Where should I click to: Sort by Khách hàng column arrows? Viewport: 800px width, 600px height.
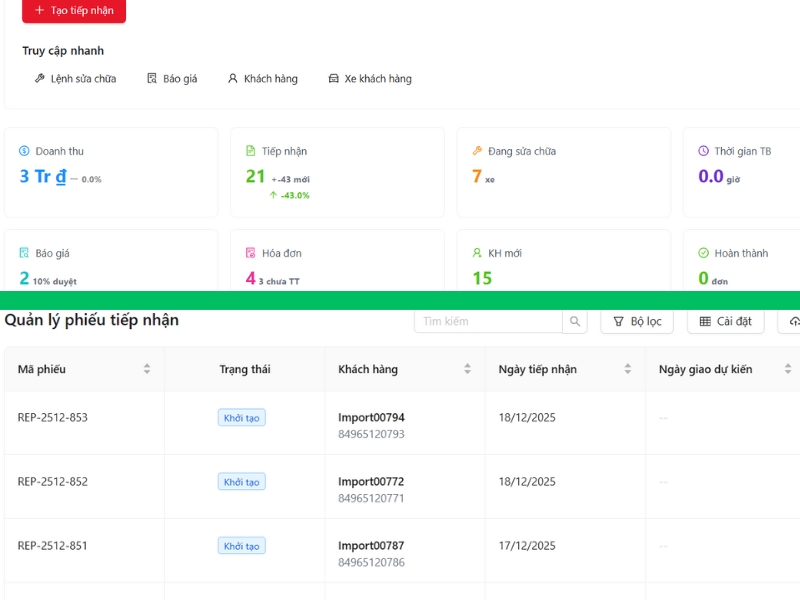[467, 369]
